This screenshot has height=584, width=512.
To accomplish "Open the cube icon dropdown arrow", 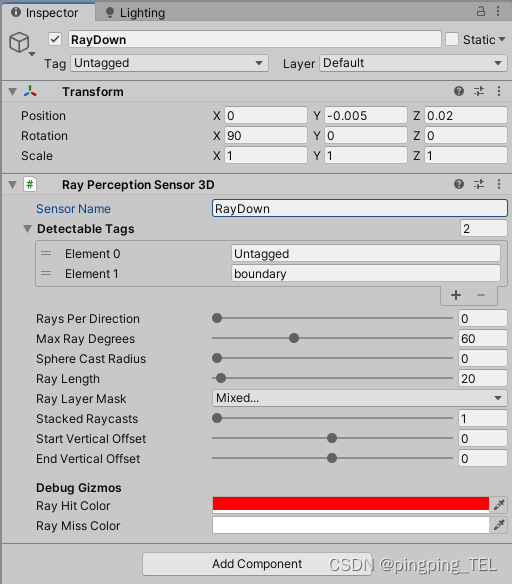I will point(32,54).
